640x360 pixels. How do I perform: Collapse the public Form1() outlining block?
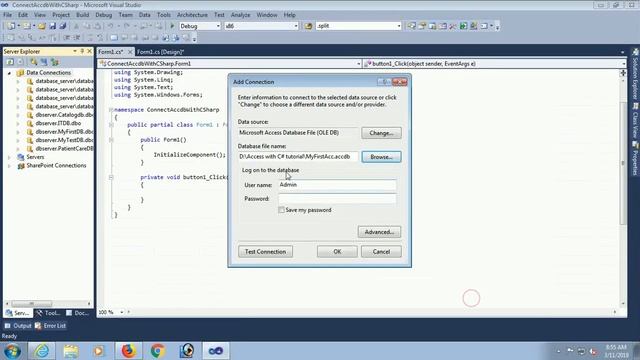point(111,140)
